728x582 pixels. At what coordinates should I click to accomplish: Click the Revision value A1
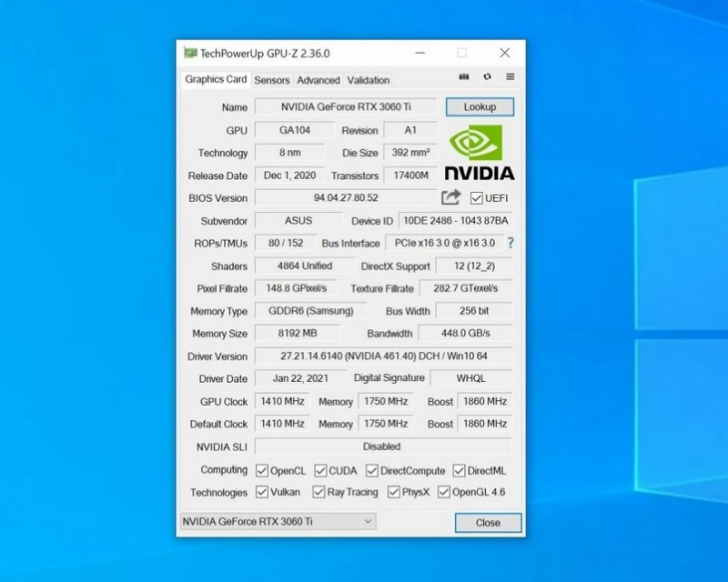[x=410, y=130]
